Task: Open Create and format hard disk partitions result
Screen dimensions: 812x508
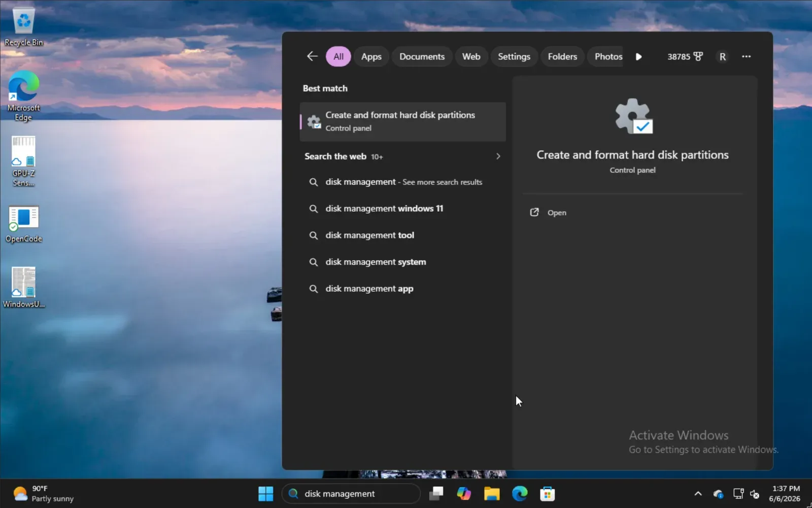Action: click(402, 122)
